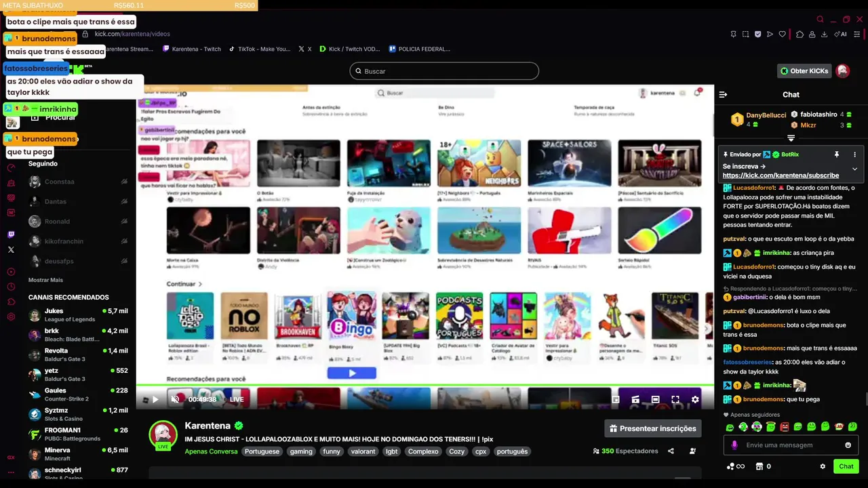The image size is (868, 488).
Task: Open the X bookmark
Action: [x=305, y=49]
